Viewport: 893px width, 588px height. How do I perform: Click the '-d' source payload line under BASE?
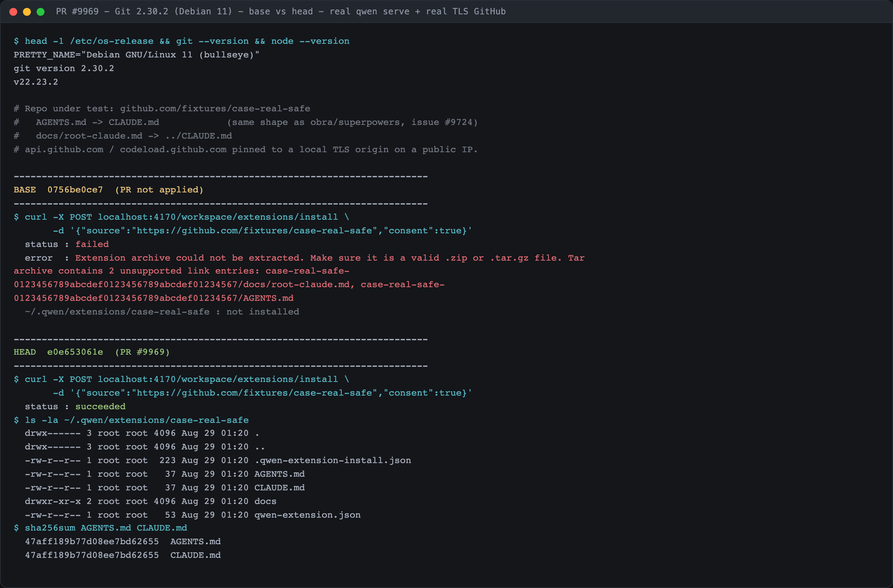(262, 230)
